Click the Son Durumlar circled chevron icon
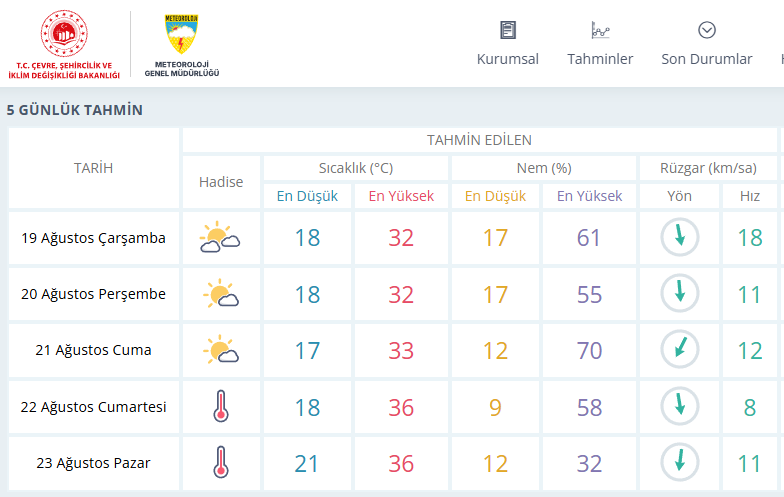The image size is (784, 497). 706,30
